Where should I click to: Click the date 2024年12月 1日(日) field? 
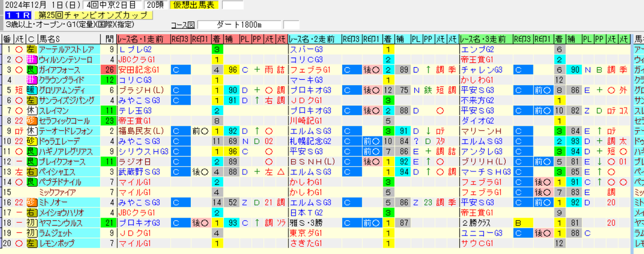(44, 5)
